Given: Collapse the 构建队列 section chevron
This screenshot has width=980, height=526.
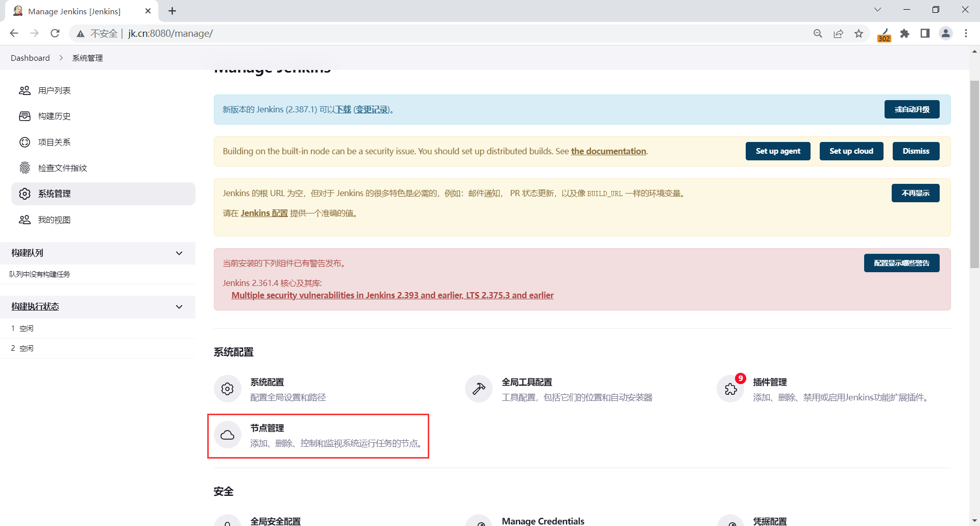Looking at the screenshot, I should pyautogui.click(x=179, y=253).
